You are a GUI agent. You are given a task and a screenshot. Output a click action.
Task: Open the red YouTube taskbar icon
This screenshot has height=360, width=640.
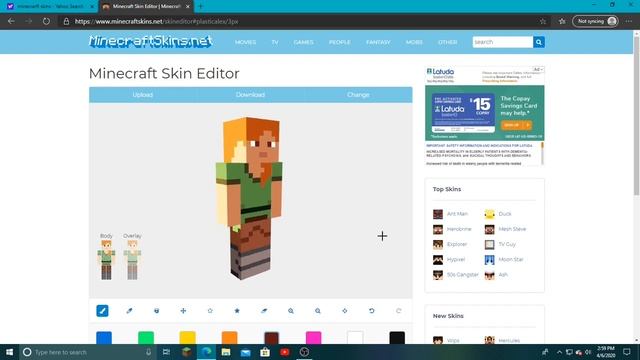[x=284, y=352]
